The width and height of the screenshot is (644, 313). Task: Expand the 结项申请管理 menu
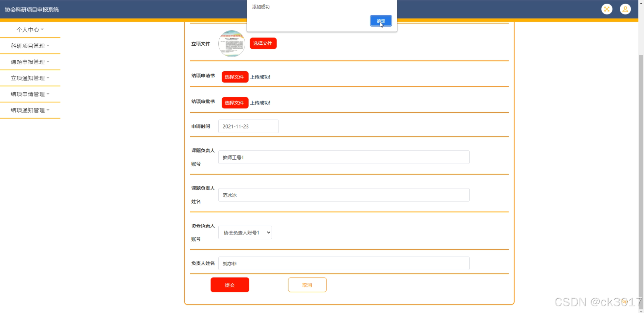(30, 94)
